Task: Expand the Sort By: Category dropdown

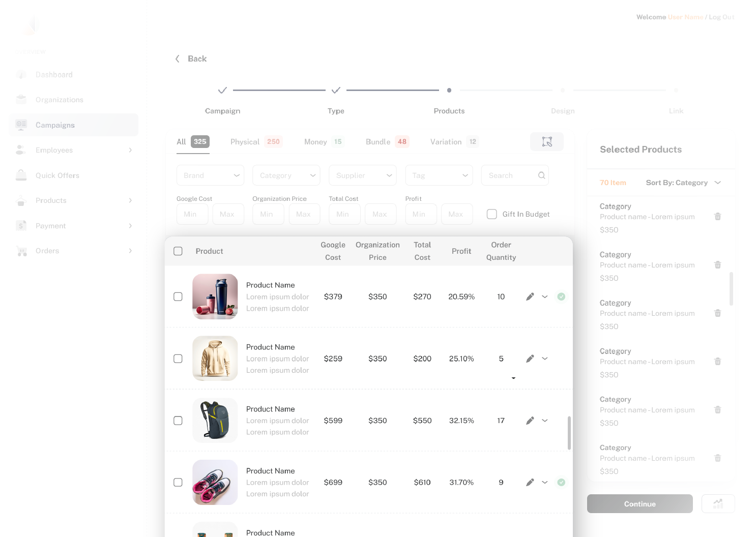Action: [683, 183]
